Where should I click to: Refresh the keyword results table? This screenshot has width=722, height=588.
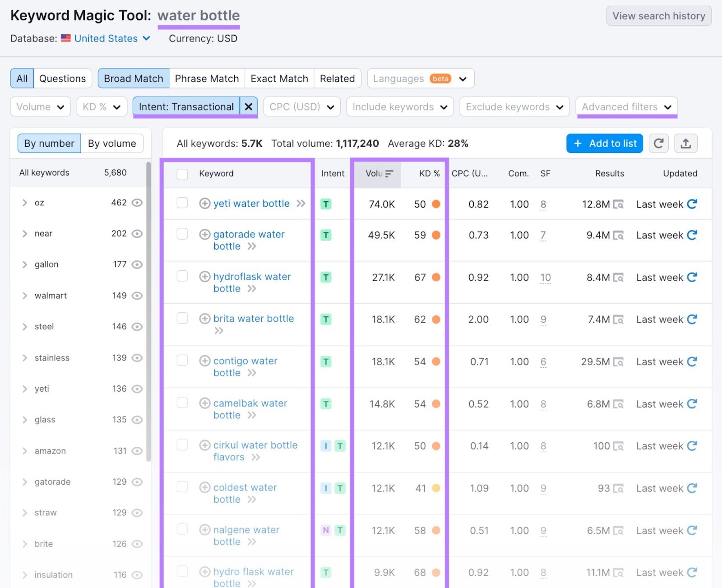pos(658,143)
